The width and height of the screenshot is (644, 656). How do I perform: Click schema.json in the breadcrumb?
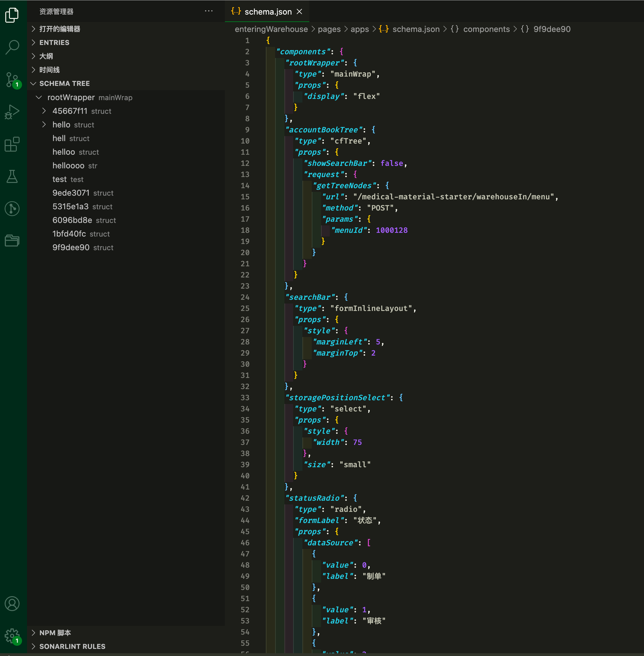point(409,29)
